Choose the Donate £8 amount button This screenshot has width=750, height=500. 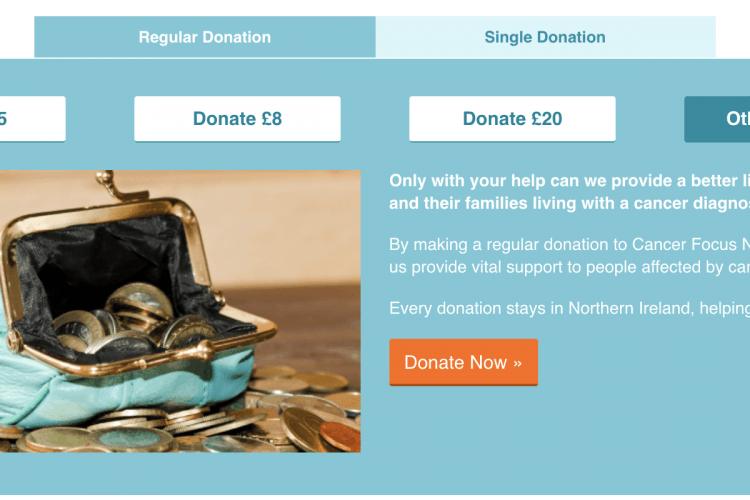click(237, 119)
